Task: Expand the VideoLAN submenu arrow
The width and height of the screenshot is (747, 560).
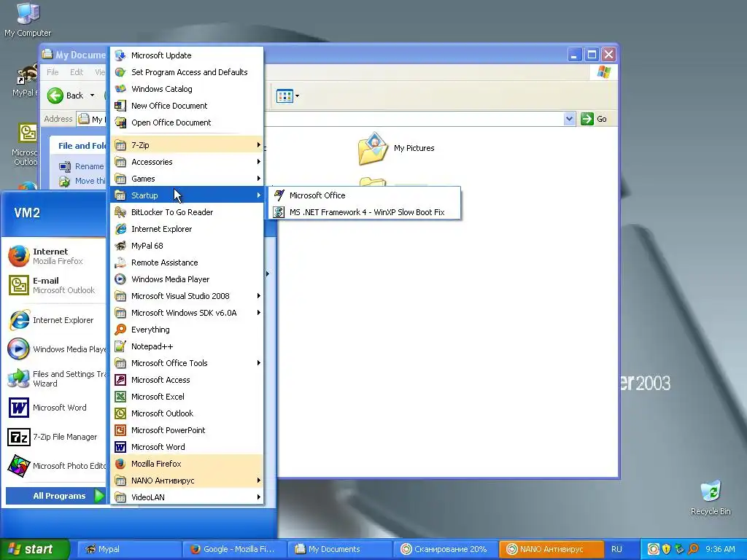Action: [x=259, y=497]
